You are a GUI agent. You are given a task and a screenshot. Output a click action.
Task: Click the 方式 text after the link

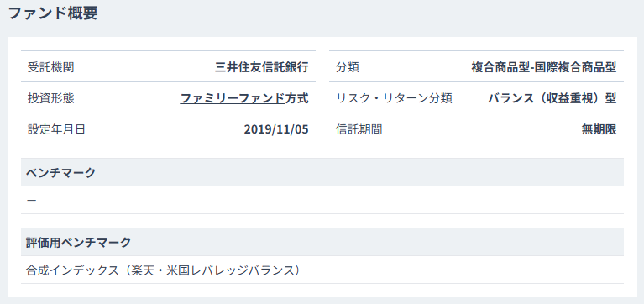(x=296, y=98)
